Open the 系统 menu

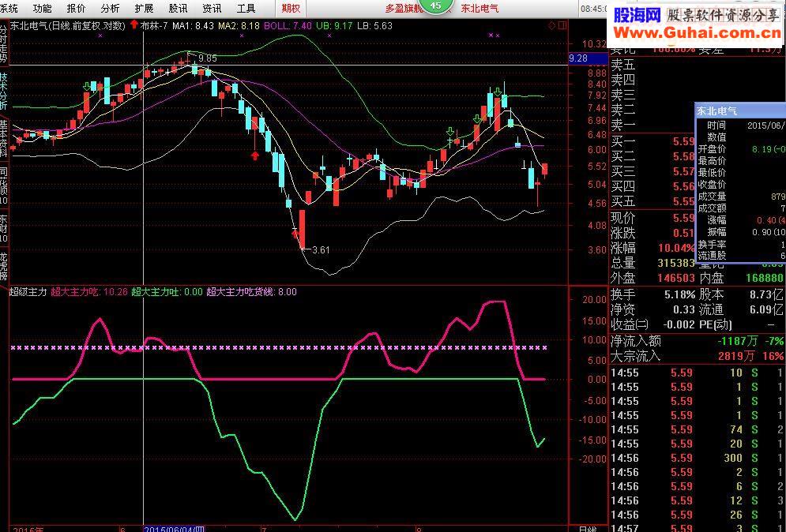(x=9, y=8)
